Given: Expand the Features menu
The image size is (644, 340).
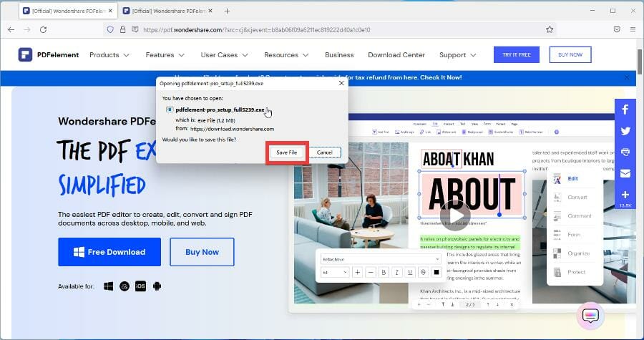Looking at the screenshot, I should (165, 54).
